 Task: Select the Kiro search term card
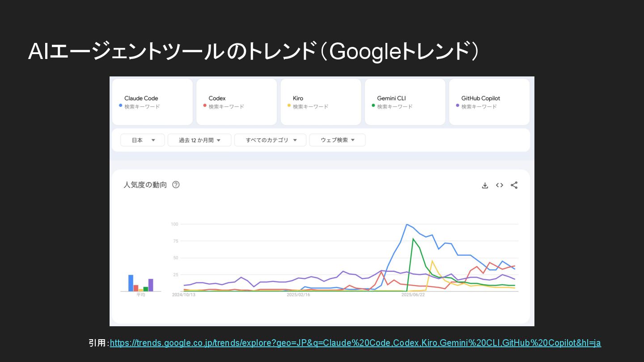(321, 102)
